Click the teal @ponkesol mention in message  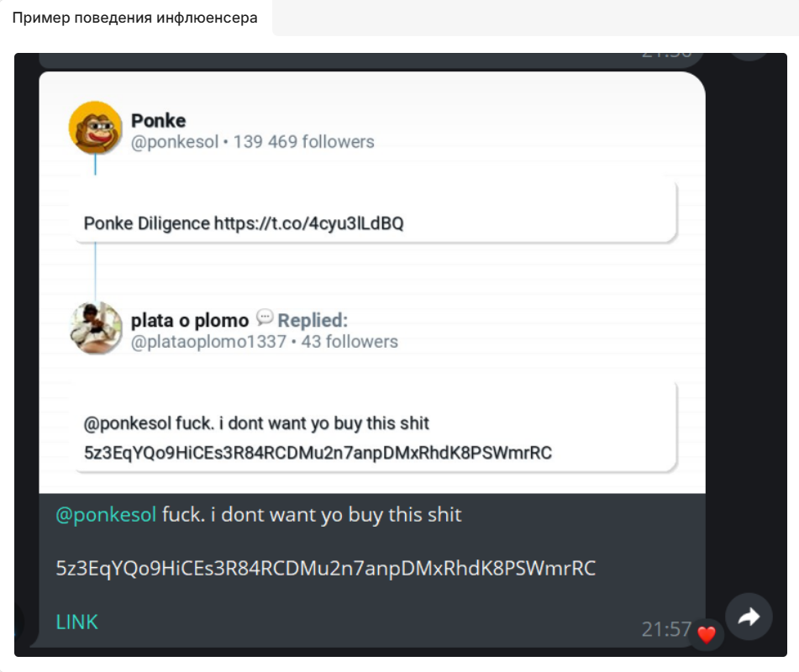[x=106, y=514]
